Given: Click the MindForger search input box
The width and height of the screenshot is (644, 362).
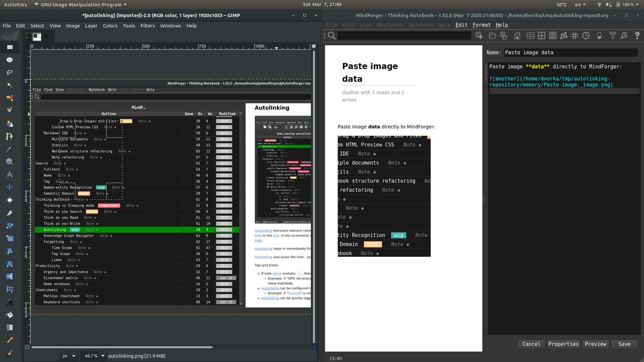Looking at the screenshot, I should [x=404, y=36].
